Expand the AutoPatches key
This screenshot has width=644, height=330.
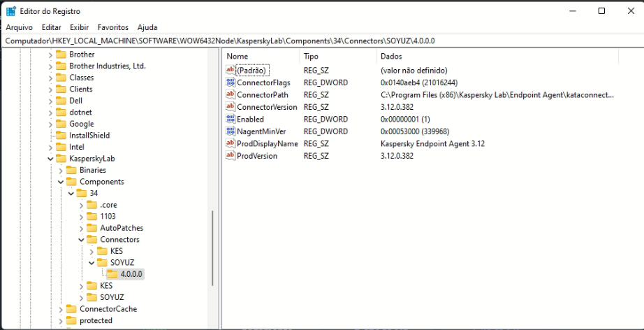81,228
